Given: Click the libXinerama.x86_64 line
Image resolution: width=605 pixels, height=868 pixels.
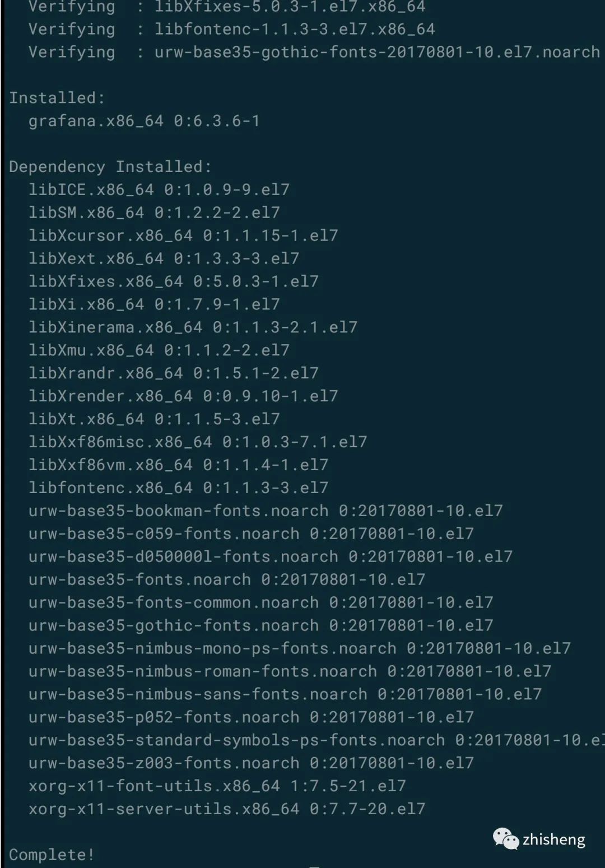Looking at the screenshot, I should pyautogui.click(x=193, y=327).
